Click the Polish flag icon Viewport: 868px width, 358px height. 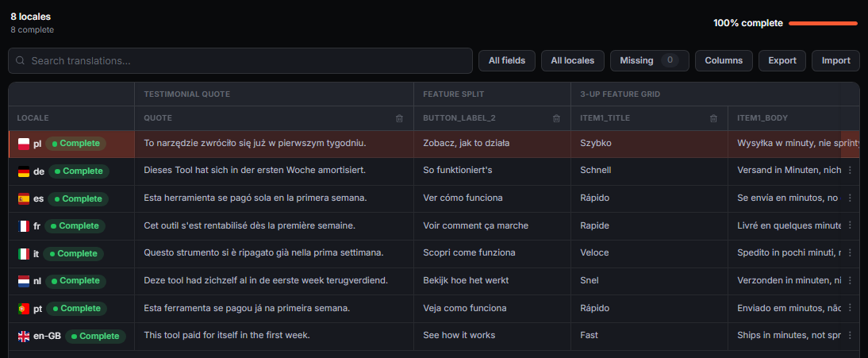[24, 144]
